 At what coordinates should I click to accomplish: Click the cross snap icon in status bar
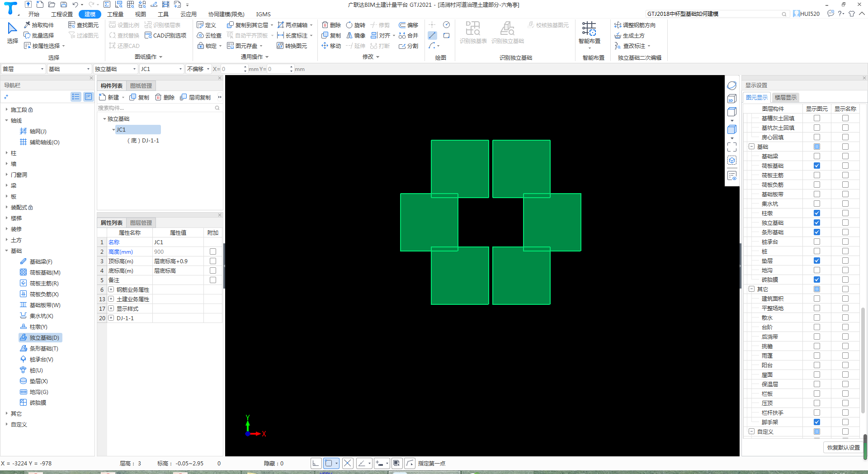pos(347,463)
